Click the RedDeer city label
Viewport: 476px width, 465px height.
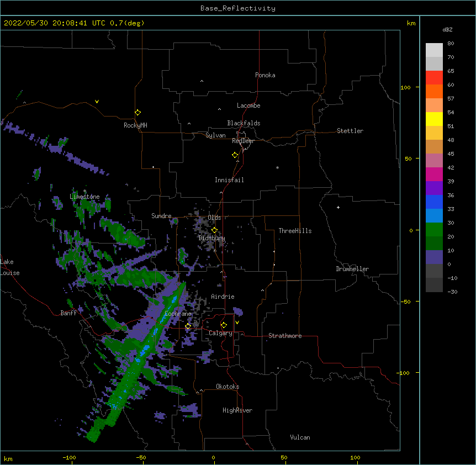pos(243,141)
